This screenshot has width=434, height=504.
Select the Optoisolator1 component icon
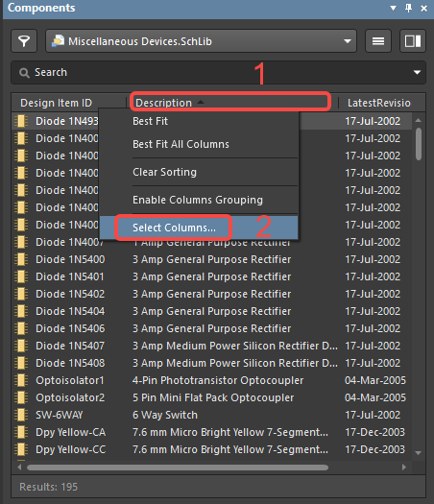21,380
